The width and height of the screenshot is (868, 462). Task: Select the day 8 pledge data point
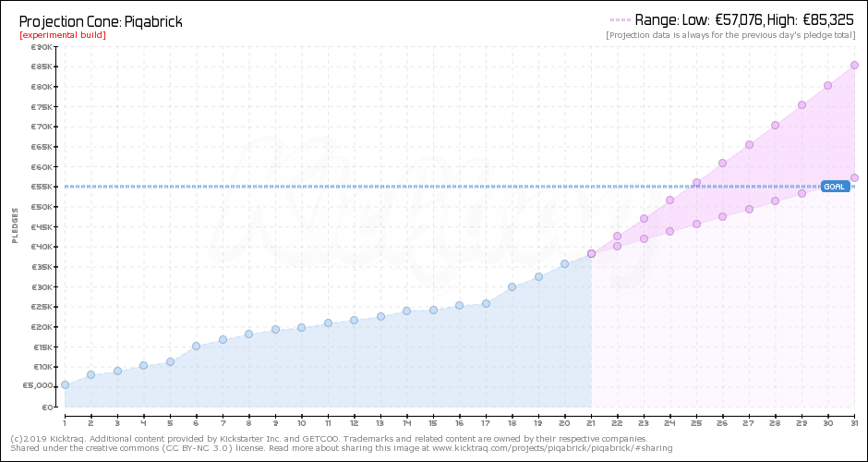coord(248,334)
